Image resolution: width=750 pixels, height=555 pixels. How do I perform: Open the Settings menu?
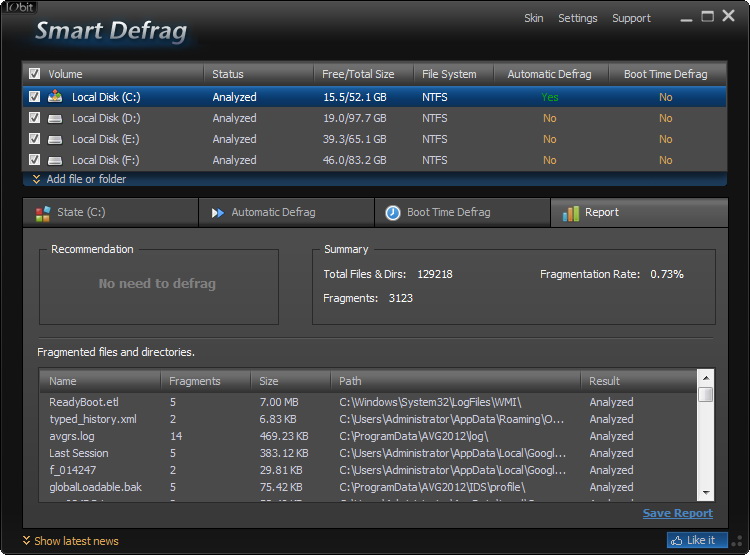[x=578, y=18]
